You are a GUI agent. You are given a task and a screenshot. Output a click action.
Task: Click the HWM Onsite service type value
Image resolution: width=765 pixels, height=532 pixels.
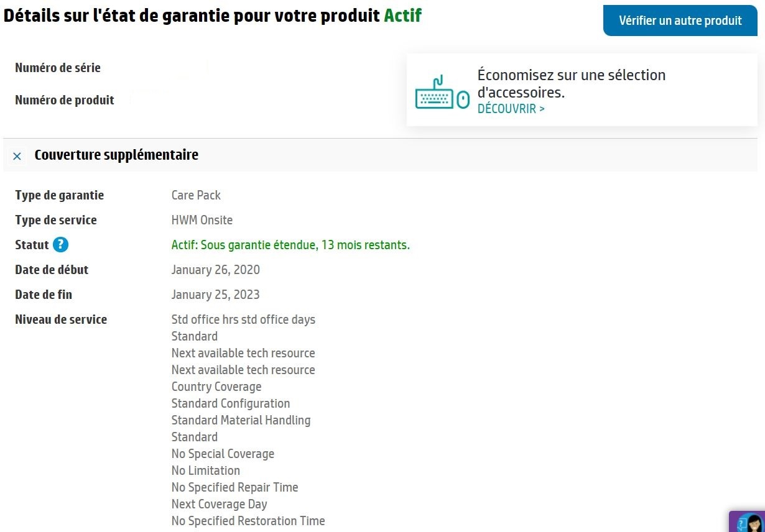(202, 220)
